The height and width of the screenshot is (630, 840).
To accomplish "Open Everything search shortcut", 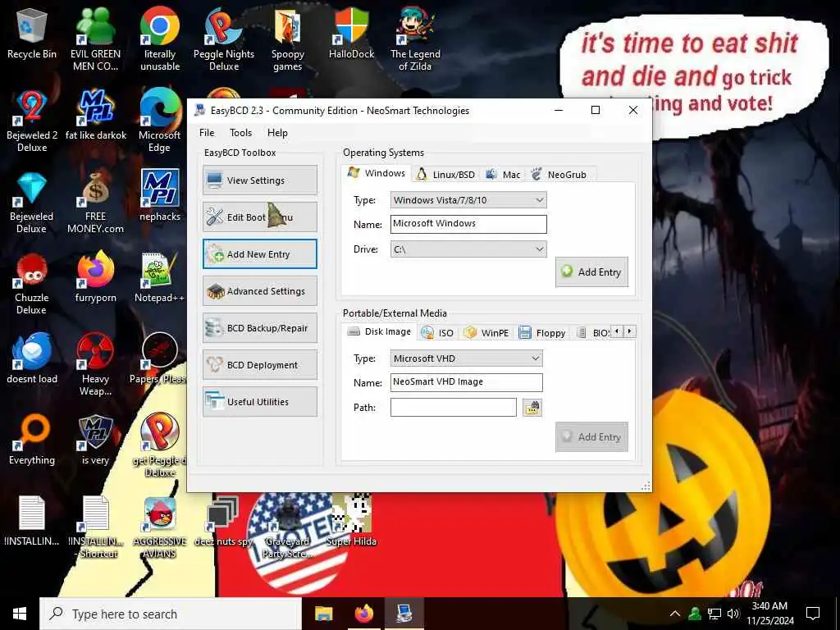I will click(32, 440).
